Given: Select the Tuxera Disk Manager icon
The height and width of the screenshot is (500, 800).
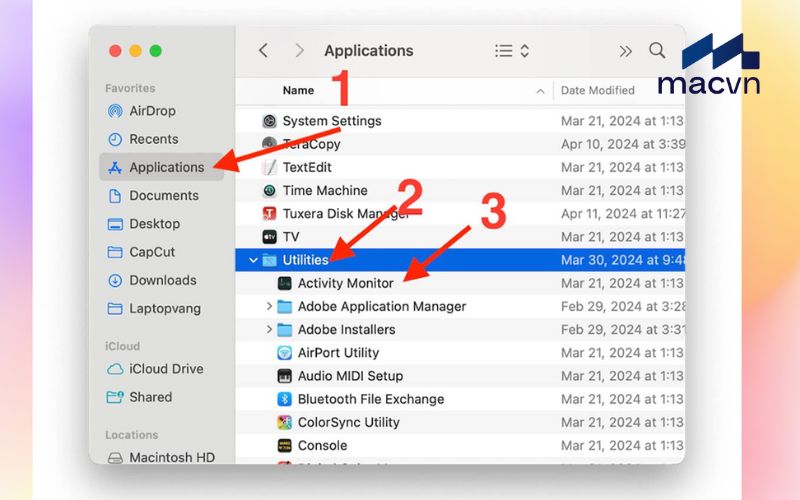Looking at the screenshot, I should 269,214.
